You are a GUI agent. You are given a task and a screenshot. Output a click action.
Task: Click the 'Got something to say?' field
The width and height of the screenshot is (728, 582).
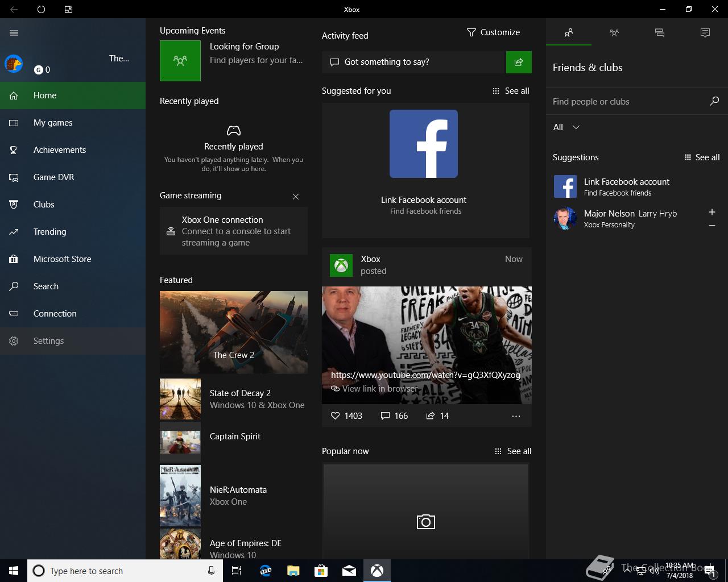pyautogui.click(x=413, y=62)
